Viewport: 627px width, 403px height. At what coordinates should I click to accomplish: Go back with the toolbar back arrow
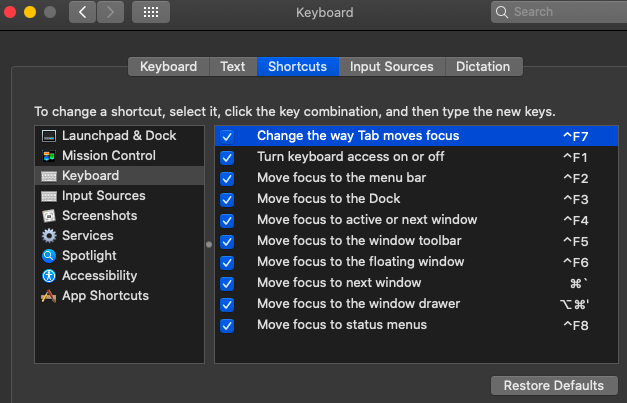coord(83,13)
